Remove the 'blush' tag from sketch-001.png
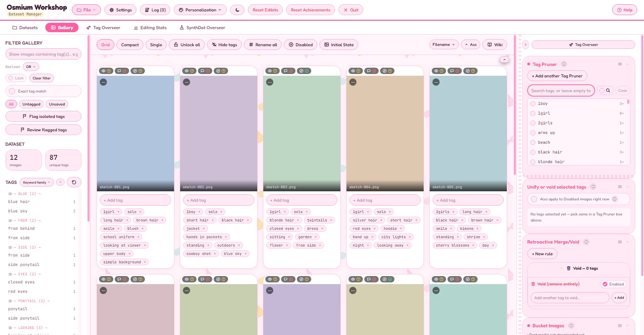This screenshot has height=335, width=644. pyautogui.click(x=143, y=229)
